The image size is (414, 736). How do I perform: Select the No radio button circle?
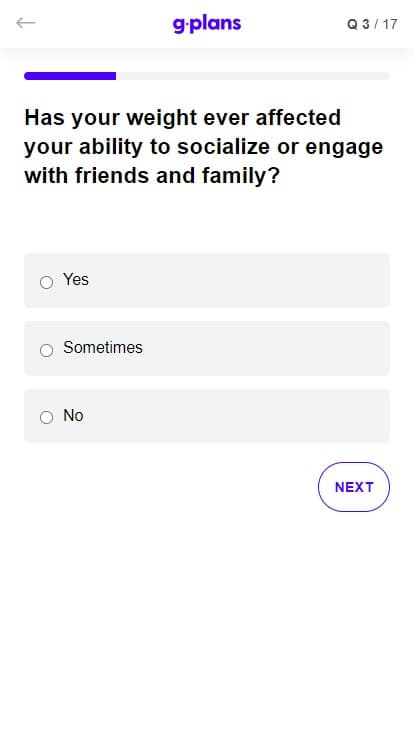click(x=46, y=417)
